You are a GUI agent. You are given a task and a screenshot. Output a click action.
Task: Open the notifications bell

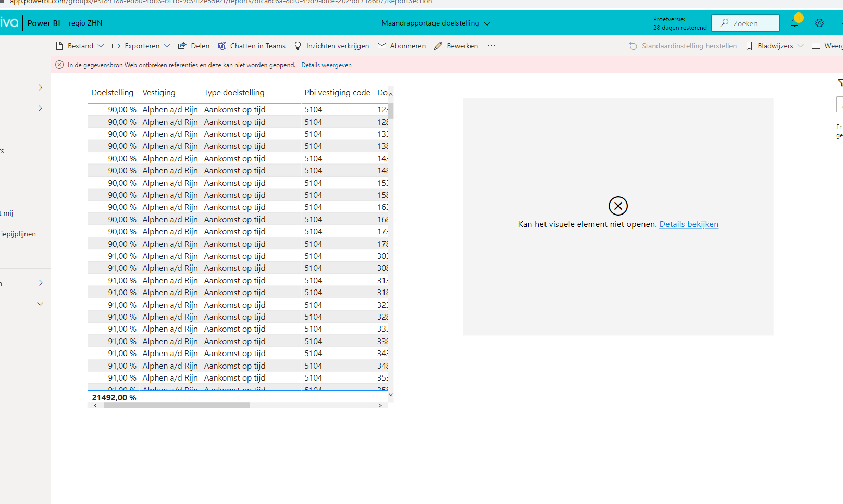pos(795,23)
